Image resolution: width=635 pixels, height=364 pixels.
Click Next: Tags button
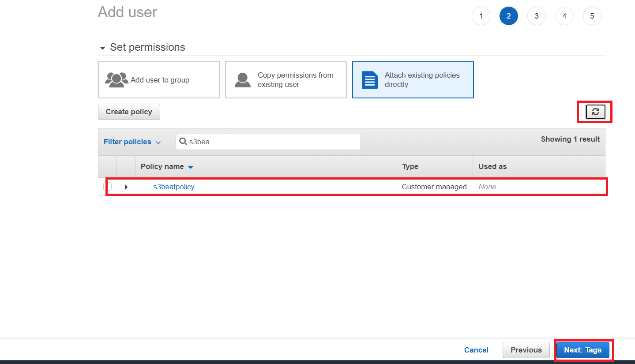pyautogui.click(x=582, y=350)
